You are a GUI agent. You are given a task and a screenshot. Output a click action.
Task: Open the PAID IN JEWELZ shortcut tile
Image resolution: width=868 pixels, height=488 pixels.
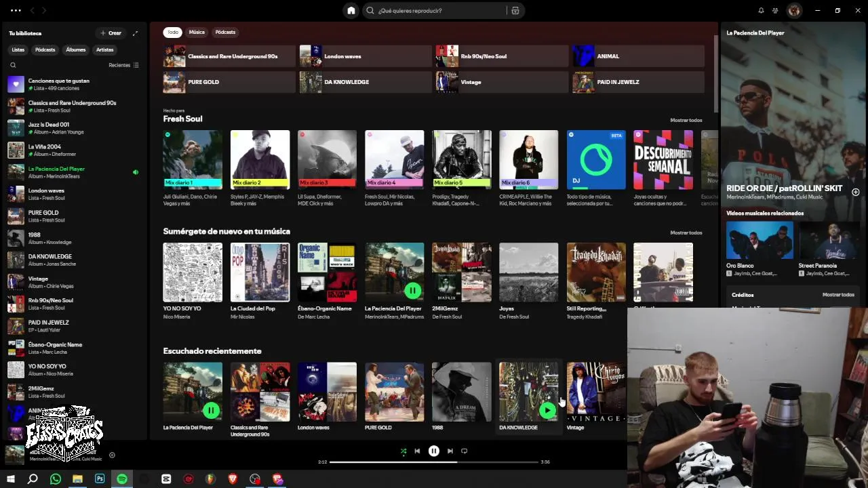[x=638, y=82]
